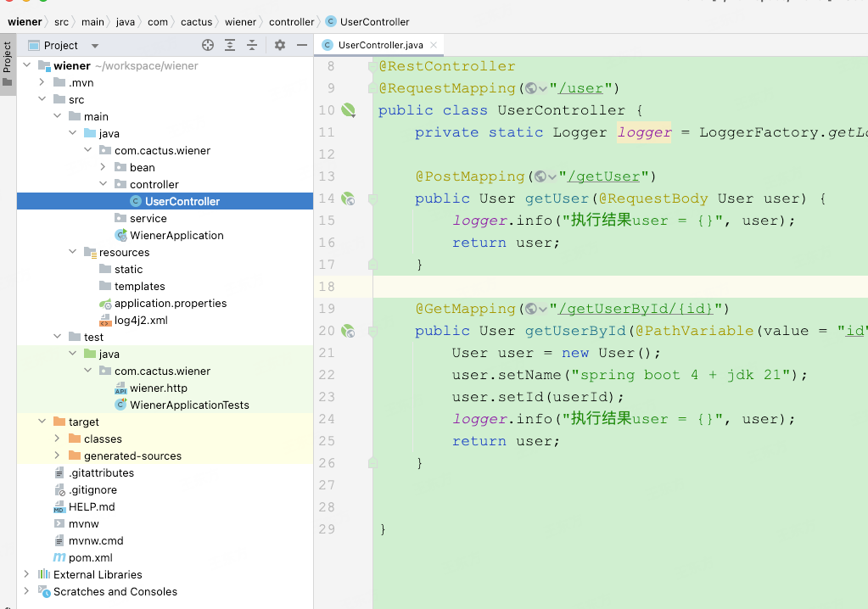Screen dimensions: 868x609
Task: Expand Scratches and Consoles node
Action: coord(26,591)
